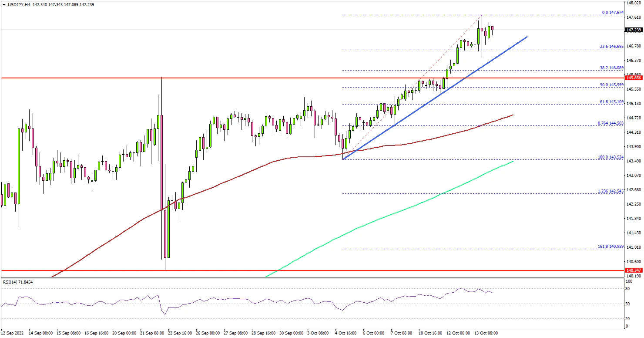This screenshot has width=644, height=338.
Task: Click the 23.6 Fibonacci label at 146.695
Action: pyautogui.click(x=611, y=46)
